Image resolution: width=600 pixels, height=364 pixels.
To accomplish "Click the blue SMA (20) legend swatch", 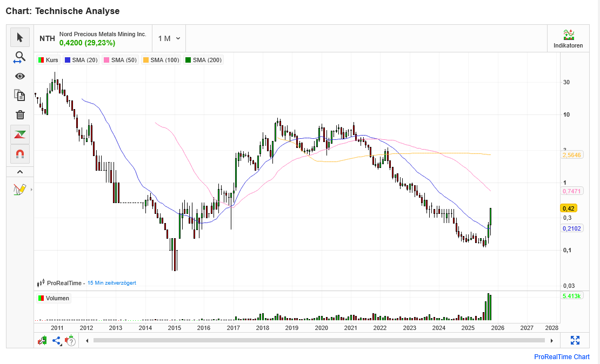I will [68, 60].
